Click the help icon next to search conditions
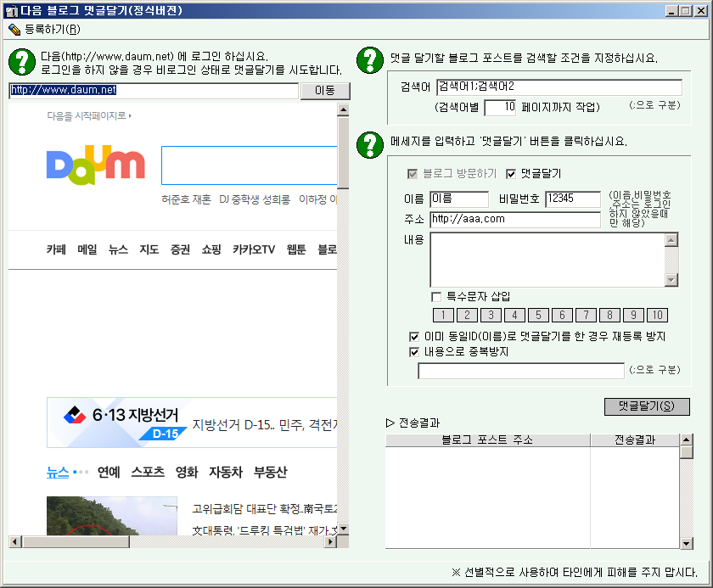The width and height of the screenshot is (713, 588). [x=370, y=60]
